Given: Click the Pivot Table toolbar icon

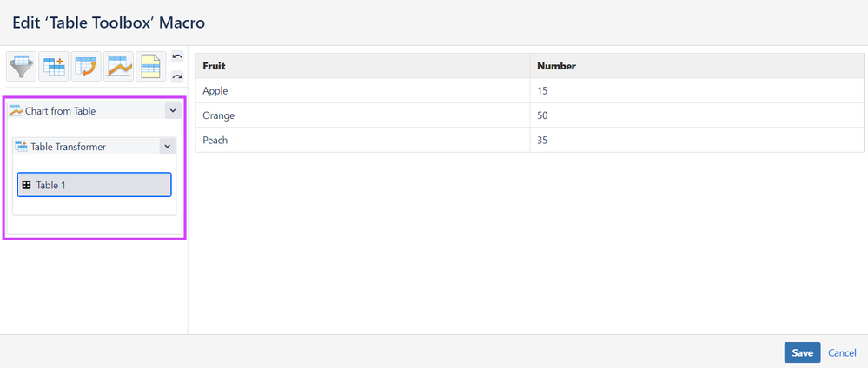Looking at the screenshot, I should (x=86, y=67).
